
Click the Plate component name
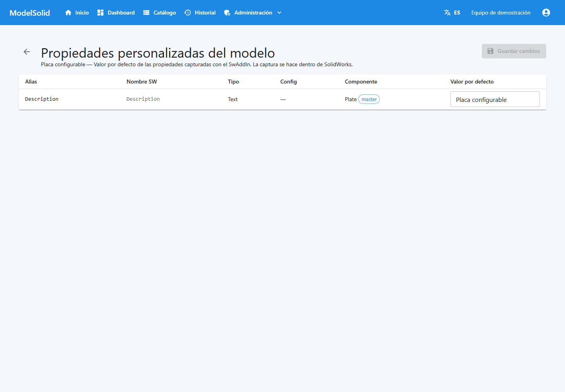coord(351,99)
